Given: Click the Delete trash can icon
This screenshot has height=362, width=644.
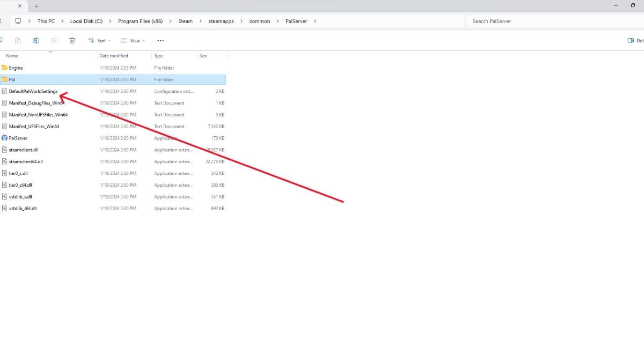Looking at the screenshot, I should pyautogui.click(x=72, y=40).
